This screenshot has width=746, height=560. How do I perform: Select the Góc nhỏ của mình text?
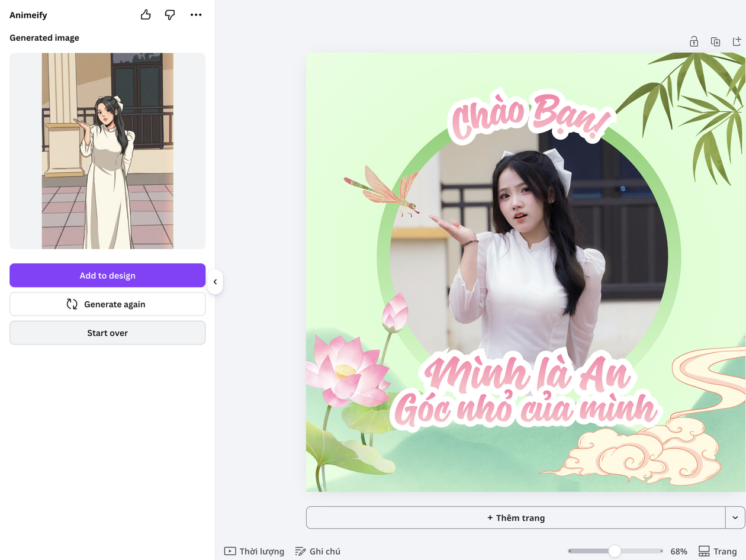coord(526,410)
